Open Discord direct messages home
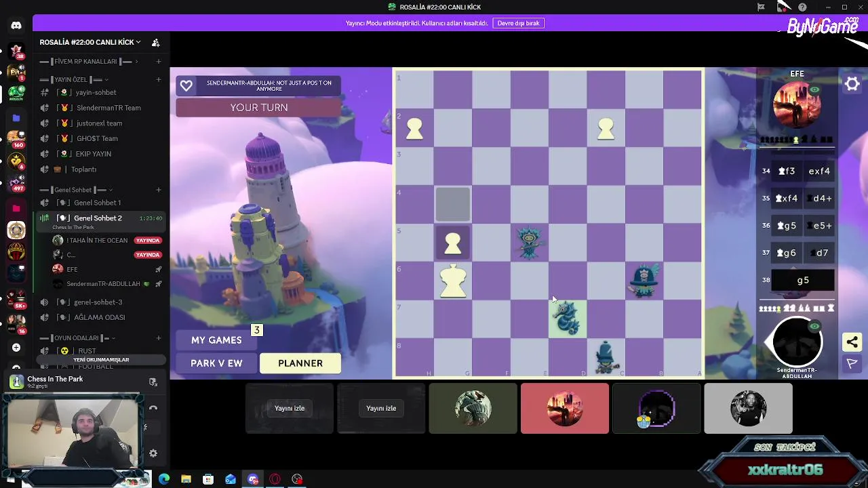The height and width of the screenshot is (488, 868). 16,25
